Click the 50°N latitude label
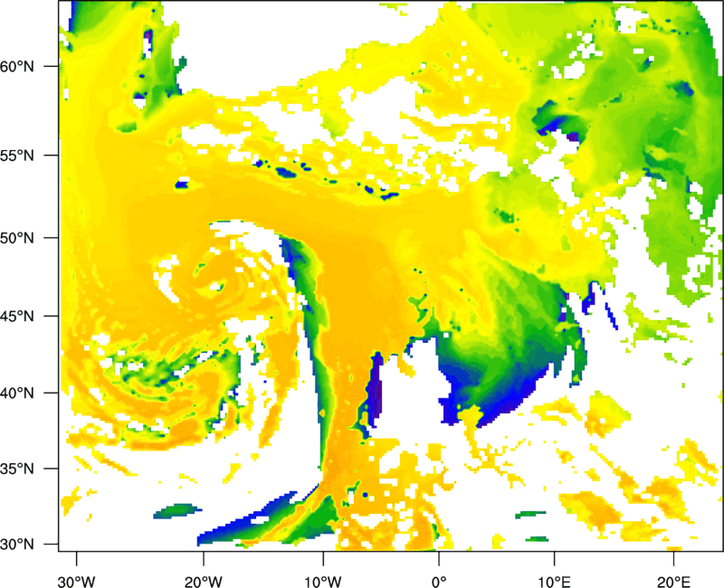The image size is (724, 588). coord(17,238)
